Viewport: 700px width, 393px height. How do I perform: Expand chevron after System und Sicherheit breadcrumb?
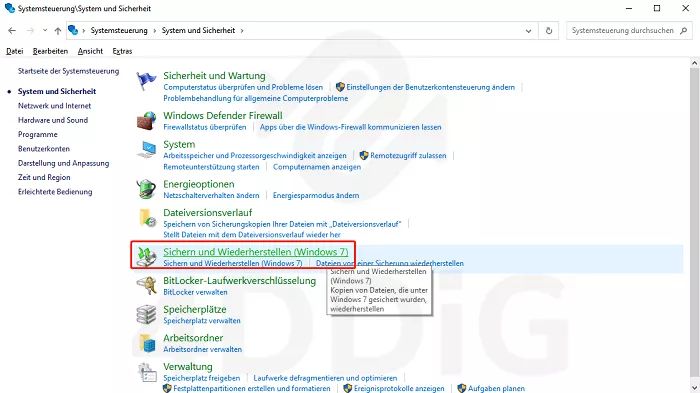coord(242,31)
